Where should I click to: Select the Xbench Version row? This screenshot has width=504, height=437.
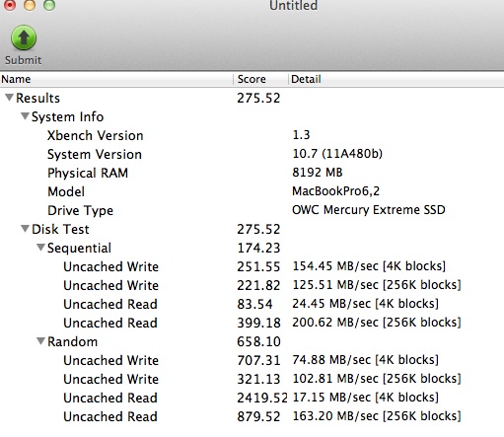click(x=252, y=135)
